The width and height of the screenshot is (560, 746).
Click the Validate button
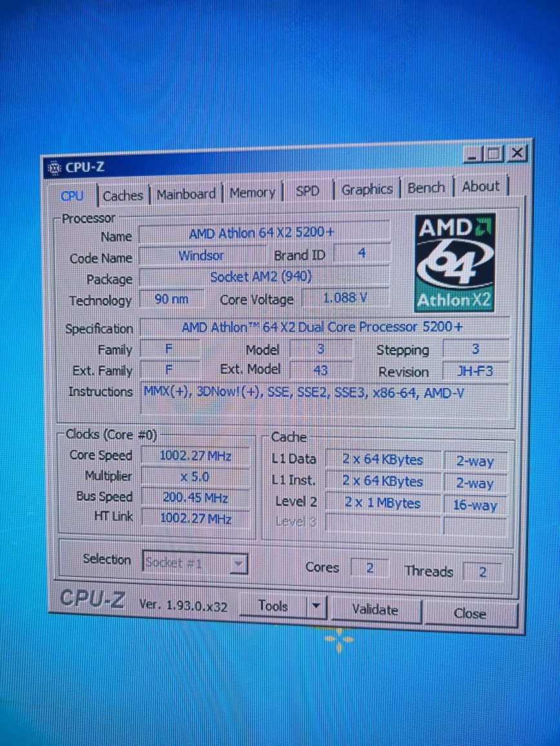click(x=375, y=610)
